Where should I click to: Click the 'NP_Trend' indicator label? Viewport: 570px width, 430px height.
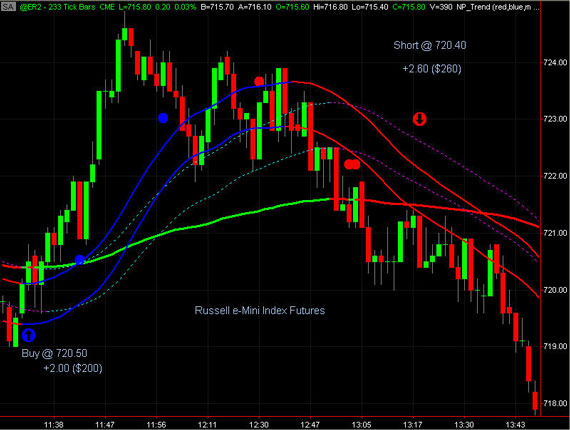tap(473, 7)
